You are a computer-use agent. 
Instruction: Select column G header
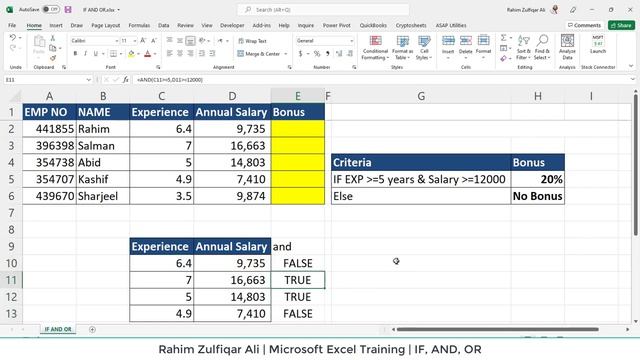click(421, 96)
